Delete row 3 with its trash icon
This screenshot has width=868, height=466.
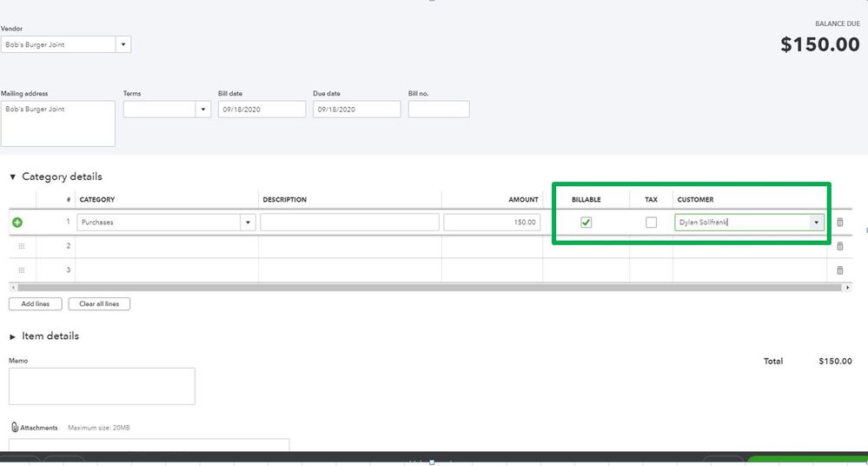click(840, 270)
